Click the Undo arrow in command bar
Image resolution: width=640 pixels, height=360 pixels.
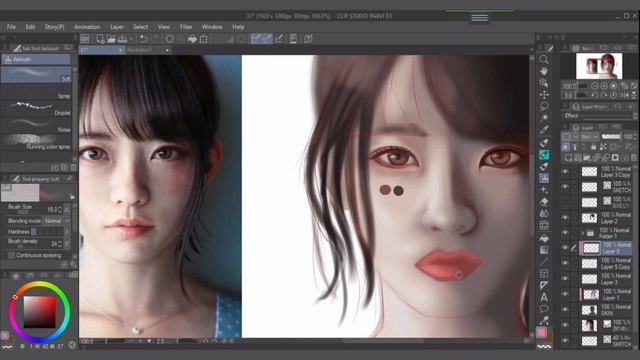143,39
